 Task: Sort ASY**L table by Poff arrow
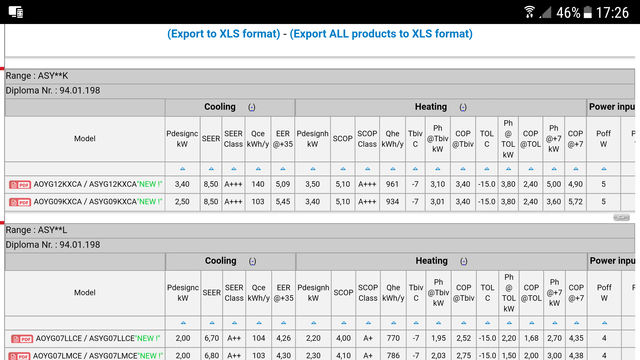[604, 323]
